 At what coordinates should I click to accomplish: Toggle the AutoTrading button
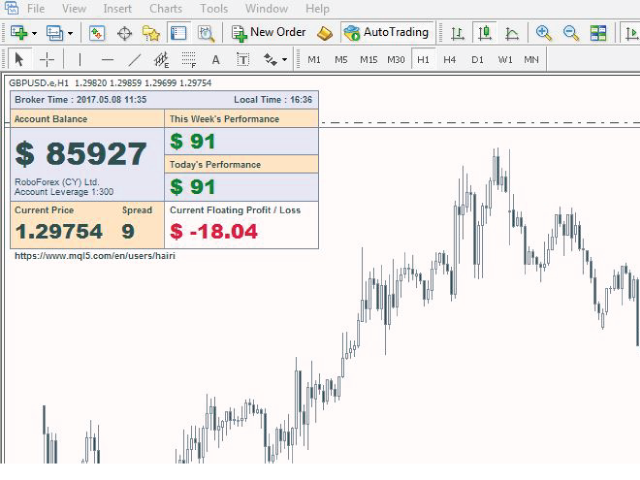(x=386, y=33)
